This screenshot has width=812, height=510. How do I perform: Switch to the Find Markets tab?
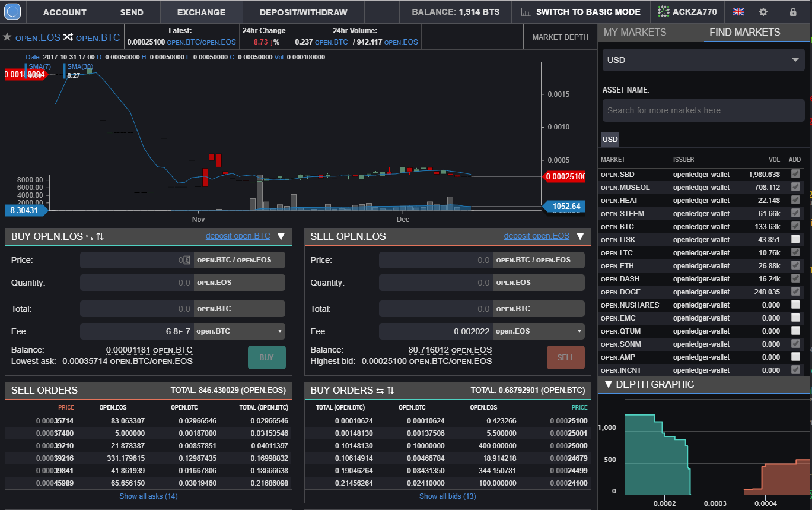(x=745, y=32)
